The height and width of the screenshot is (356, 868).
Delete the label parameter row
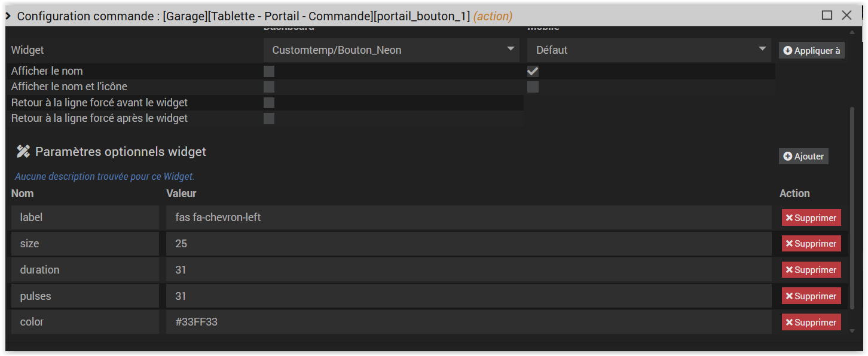[x=811, y=218]
